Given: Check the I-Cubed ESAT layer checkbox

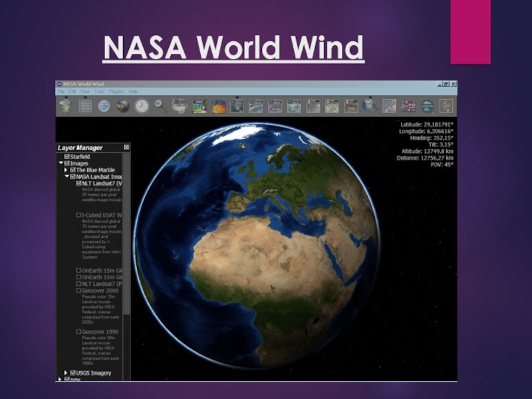Looking at the screenshot, I should [78, 215].
